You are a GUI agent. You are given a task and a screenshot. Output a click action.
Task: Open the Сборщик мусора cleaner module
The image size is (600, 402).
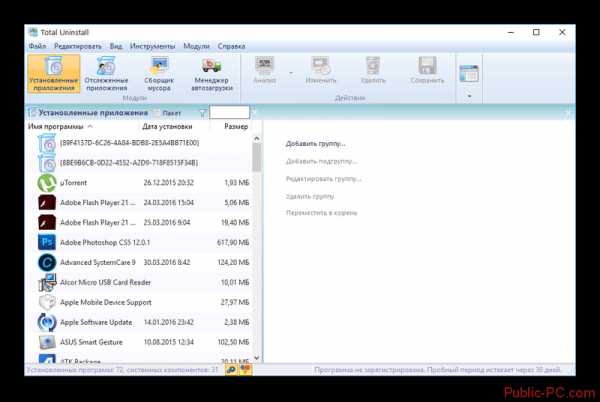click(x=159, y=73)
